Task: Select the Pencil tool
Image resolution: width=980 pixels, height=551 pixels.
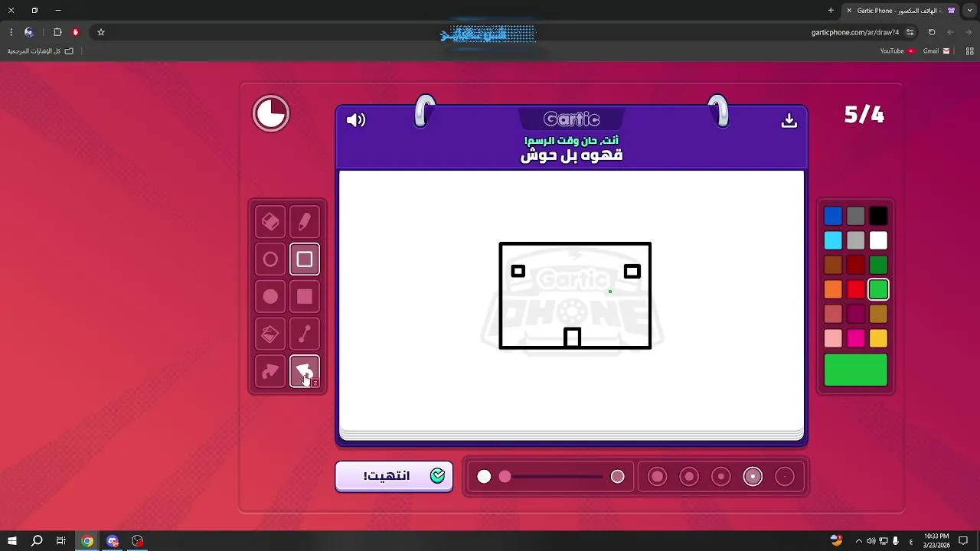Action: click(x=305, y=222)
